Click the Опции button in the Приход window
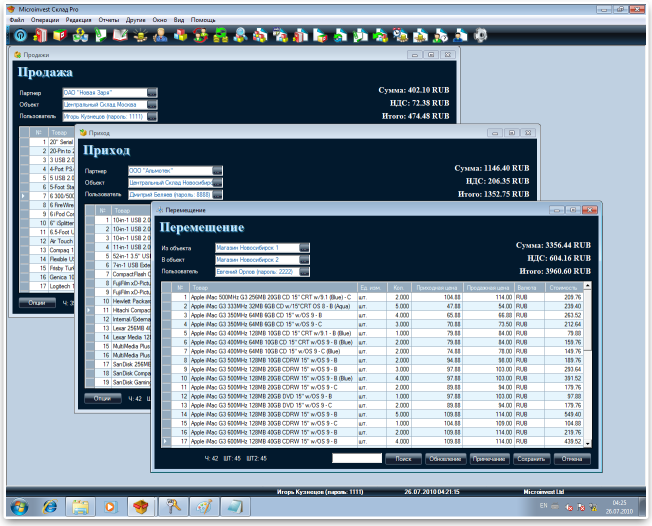The image size is (652, 526). pos(102,398)
